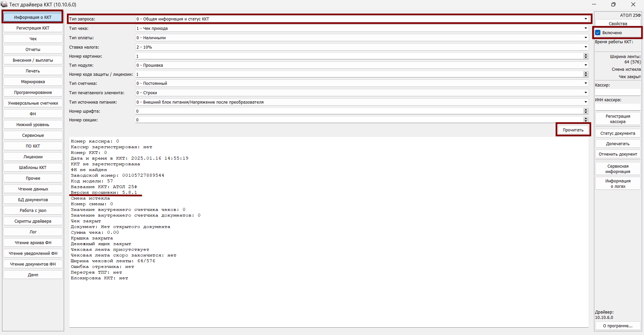Toggle the Включено checkbox
644x335 pixels.
[598, 33]
